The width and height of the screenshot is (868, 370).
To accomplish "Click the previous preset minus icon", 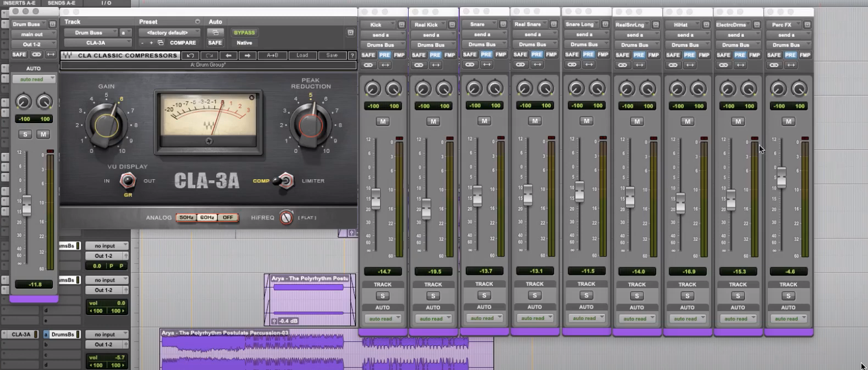I will [142, 43].
